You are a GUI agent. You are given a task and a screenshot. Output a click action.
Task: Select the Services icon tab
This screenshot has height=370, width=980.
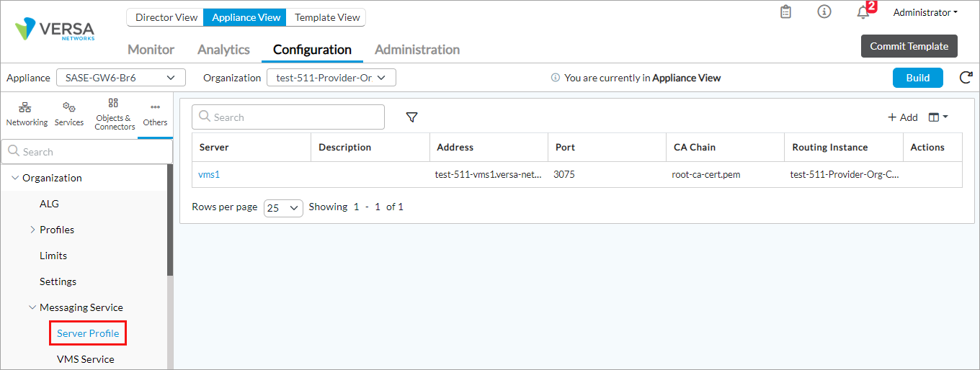pos(69,115)
